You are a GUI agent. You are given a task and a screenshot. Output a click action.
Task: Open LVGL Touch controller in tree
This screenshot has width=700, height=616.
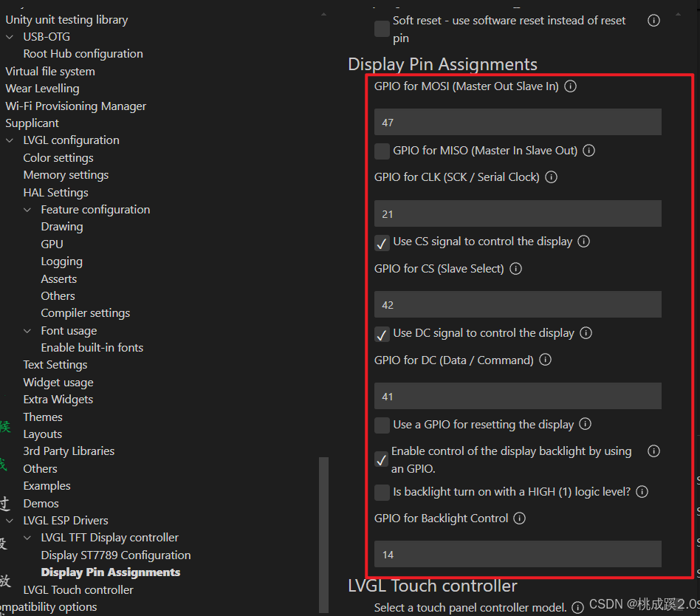tap(78, 590)
